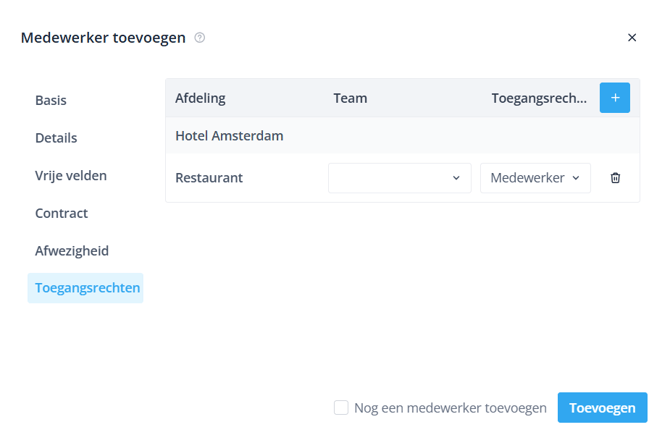Open the Afwezigheid tab
Image resolution: width=670 pixels, height=443 pixels.
click(x=72, y=251)
